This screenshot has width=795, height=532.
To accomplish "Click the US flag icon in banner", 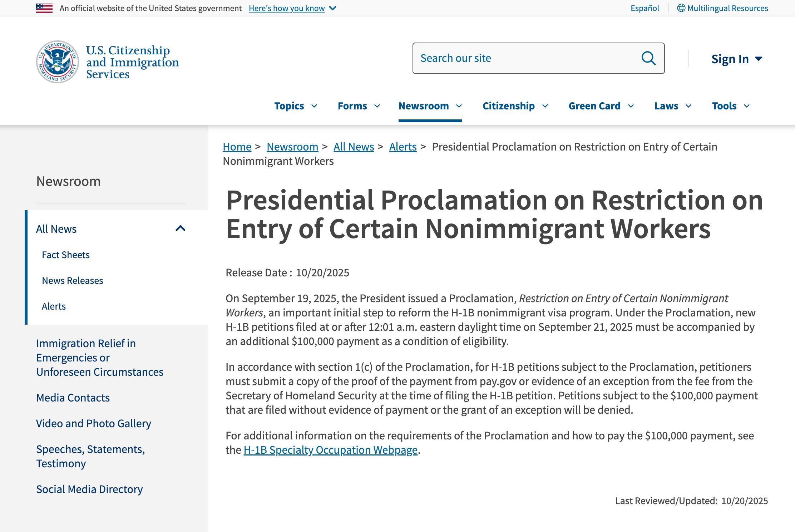I will click(x=44, y=8).
